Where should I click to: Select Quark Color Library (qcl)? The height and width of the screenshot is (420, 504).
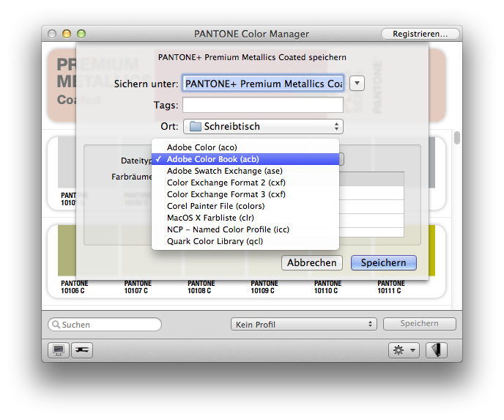tap(245, 241)
